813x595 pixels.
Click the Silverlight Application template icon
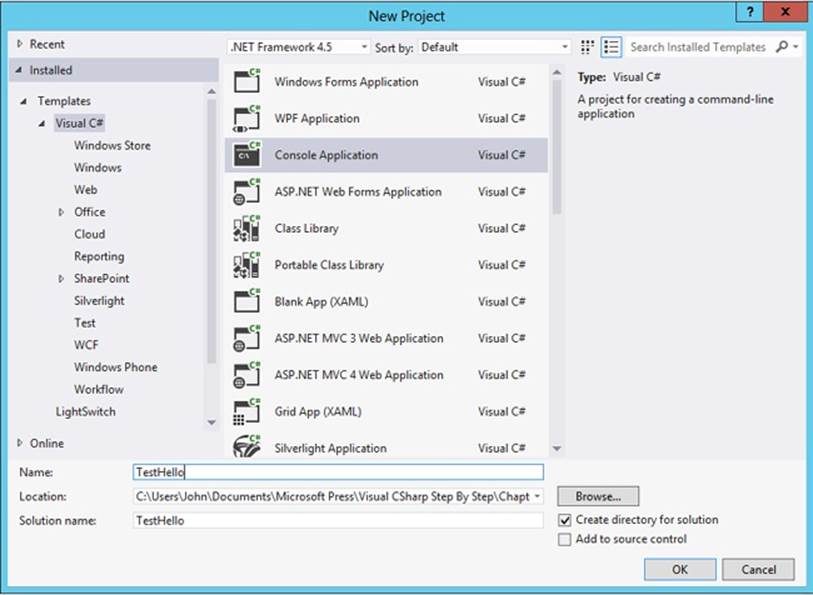point(247,446)
